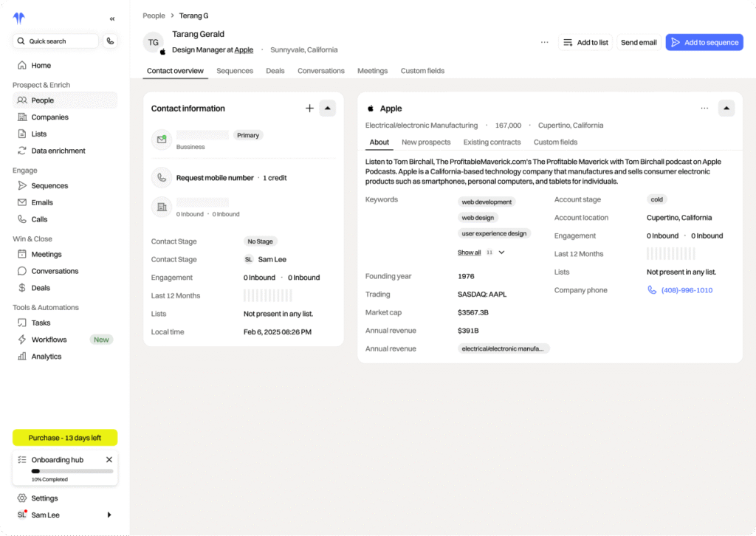Switch to Existing contracts tab
Image resolution: width=756 pixels, height=536 pixels.
pyautogui.click(x=492, y=142)
